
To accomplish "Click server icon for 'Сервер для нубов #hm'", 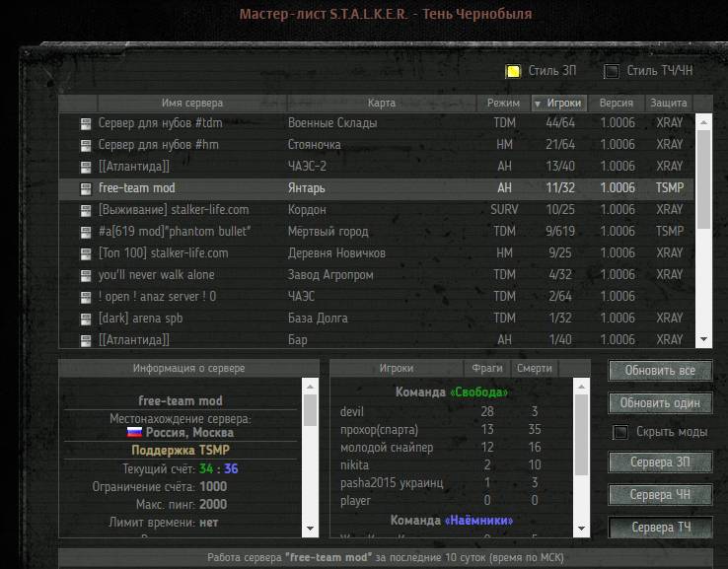I will coord(86,146).
